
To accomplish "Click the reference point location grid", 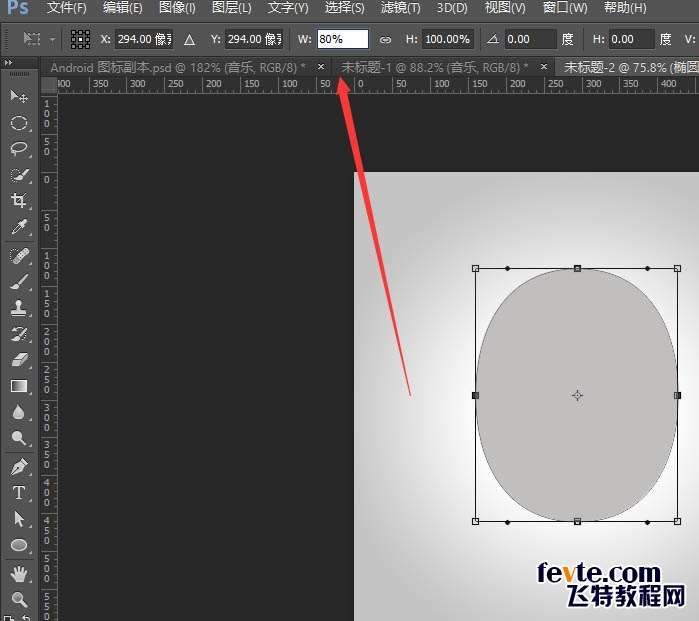I will [x=81, y=40].
